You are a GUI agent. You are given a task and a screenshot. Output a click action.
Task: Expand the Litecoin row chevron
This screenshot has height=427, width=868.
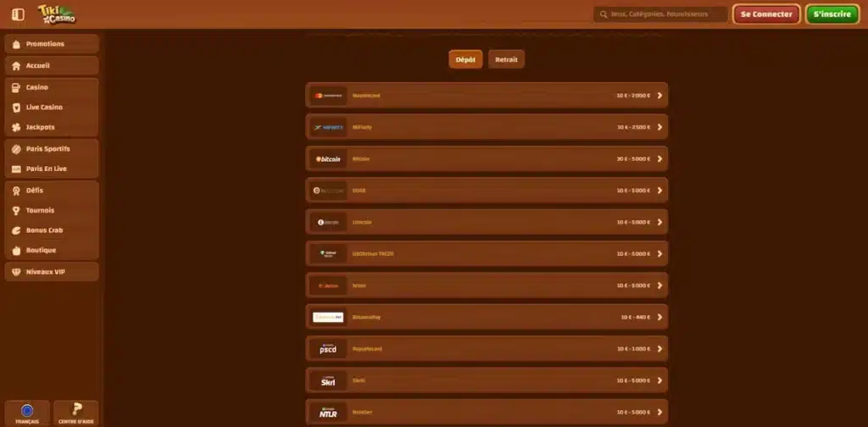click(659, 222)
